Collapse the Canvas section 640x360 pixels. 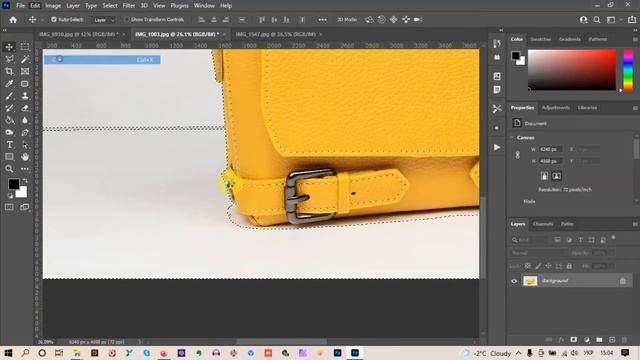click(x=513, y=138)
